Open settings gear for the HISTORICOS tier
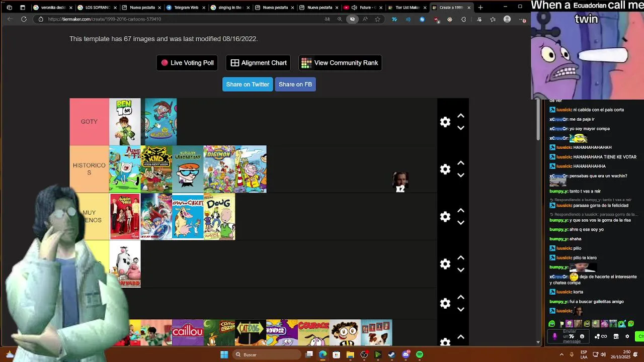The width and height of the screenshot is (644, 362). 445,169
